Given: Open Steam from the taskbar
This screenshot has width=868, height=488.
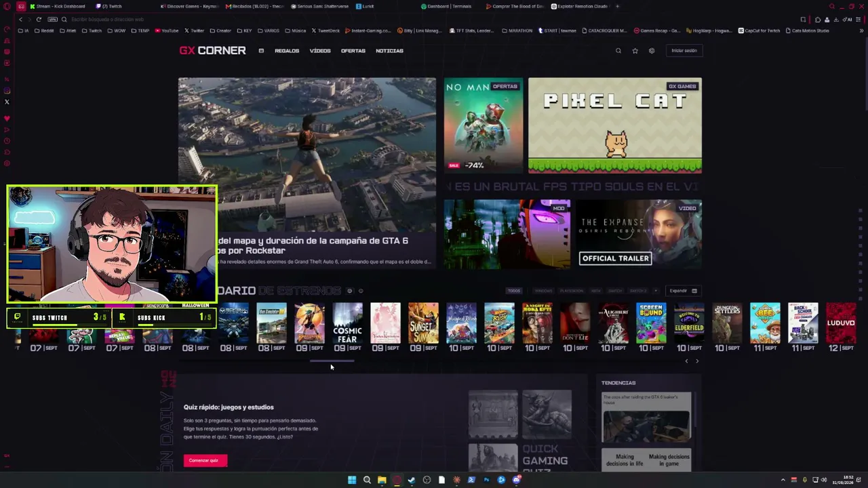Looking at the screenshot, I should pos(412,480).
